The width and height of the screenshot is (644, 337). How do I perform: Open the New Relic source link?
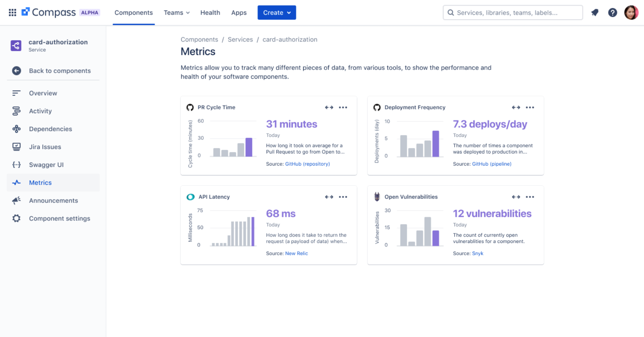[297, 253]
